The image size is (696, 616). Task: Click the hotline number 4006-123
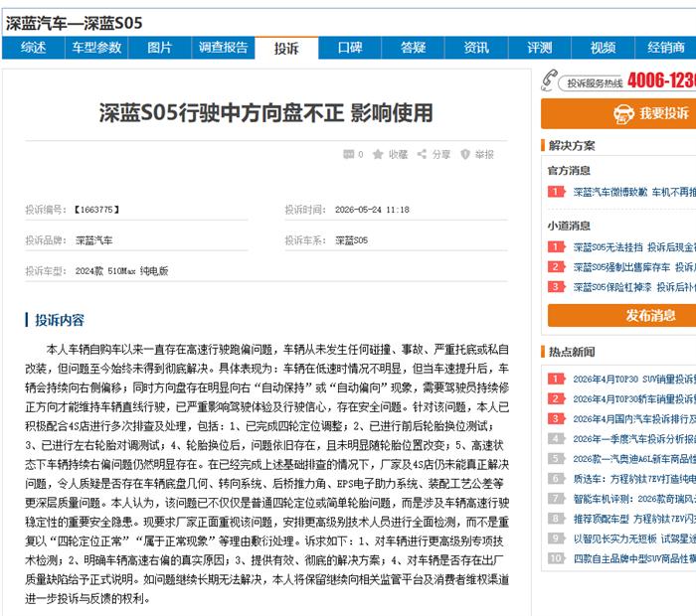click(x=661, y=80)
